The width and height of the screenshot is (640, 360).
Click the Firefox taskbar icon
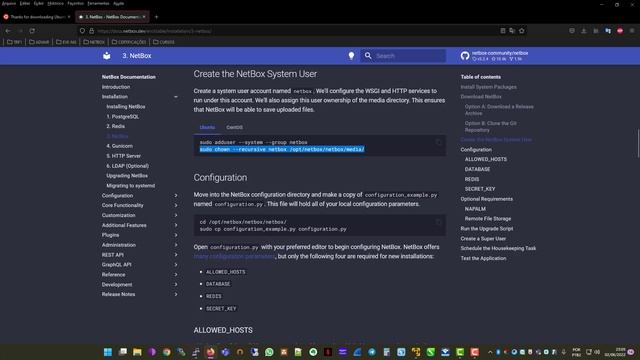[x=211, y=352]
